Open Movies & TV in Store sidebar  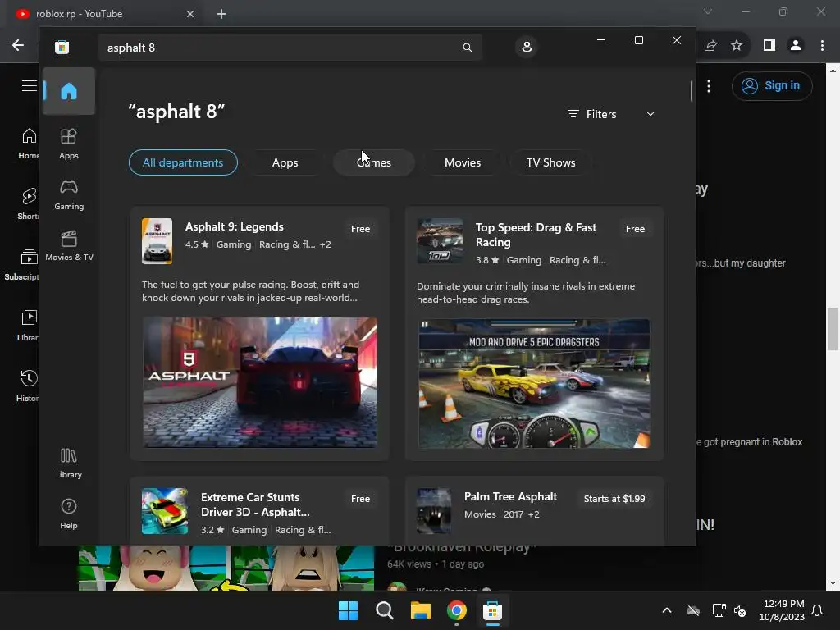[x=69, y=245]
